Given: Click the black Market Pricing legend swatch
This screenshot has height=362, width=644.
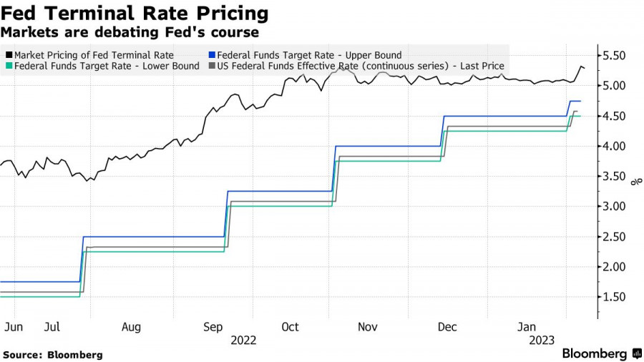Looking at the screenshot, I should tap(9, 54).
